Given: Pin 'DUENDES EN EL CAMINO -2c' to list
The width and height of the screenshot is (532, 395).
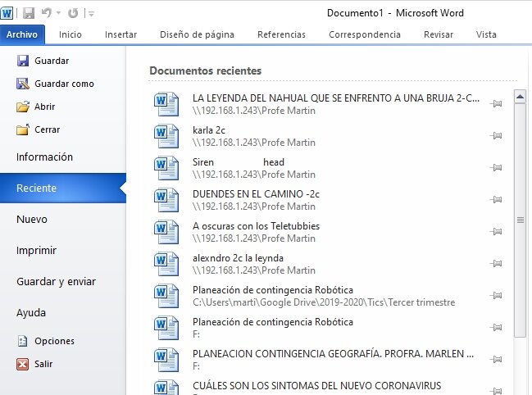Looking at the screenshot, I should [x=496, y=200].
